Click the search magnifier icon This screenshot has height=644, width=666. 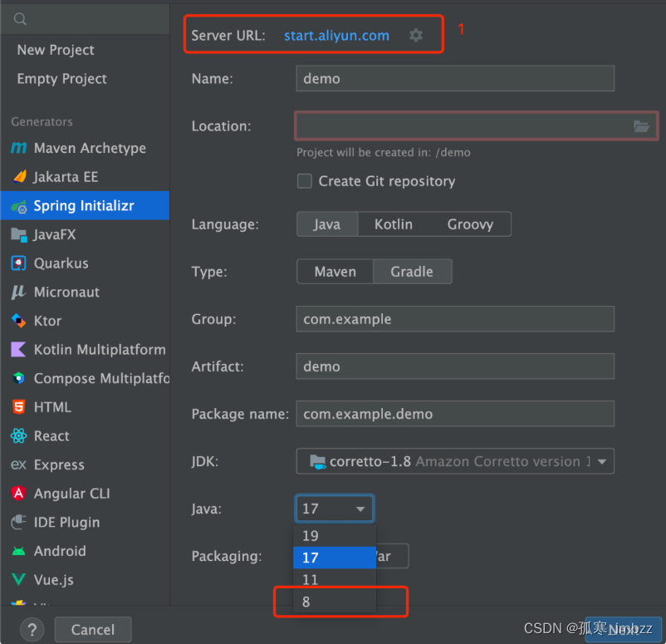click(x=20, y=19)
